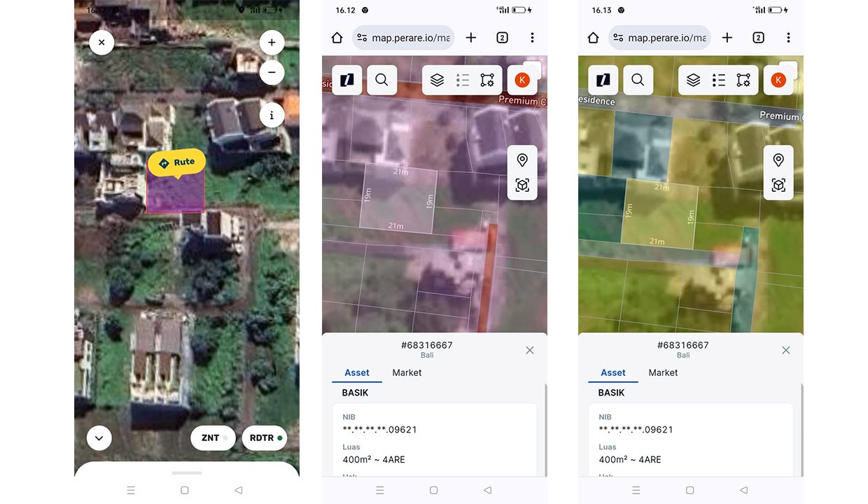Tap the location pin icon in the 16.12 screenshot
The width and height of the screenshot is (868, 504).
pyautogui.click(x=522, y=160)
